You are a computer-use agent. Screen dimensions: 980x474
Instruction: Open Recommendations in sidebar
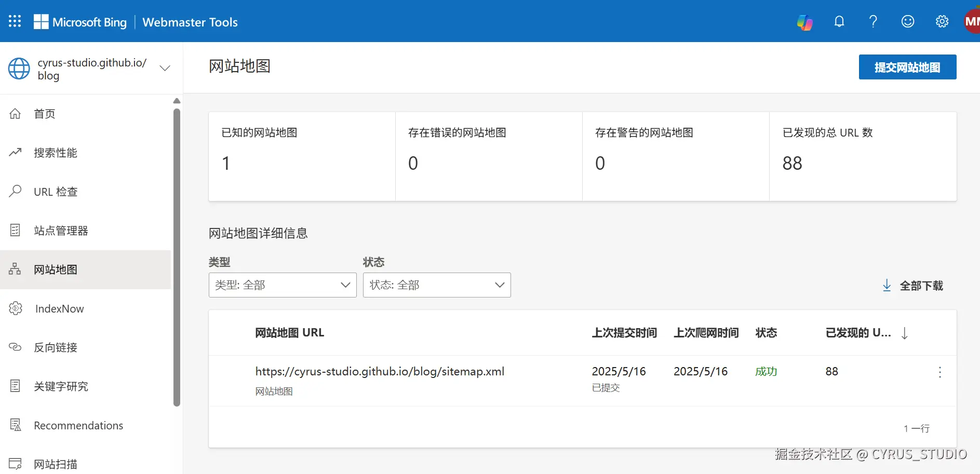[86, 425]
